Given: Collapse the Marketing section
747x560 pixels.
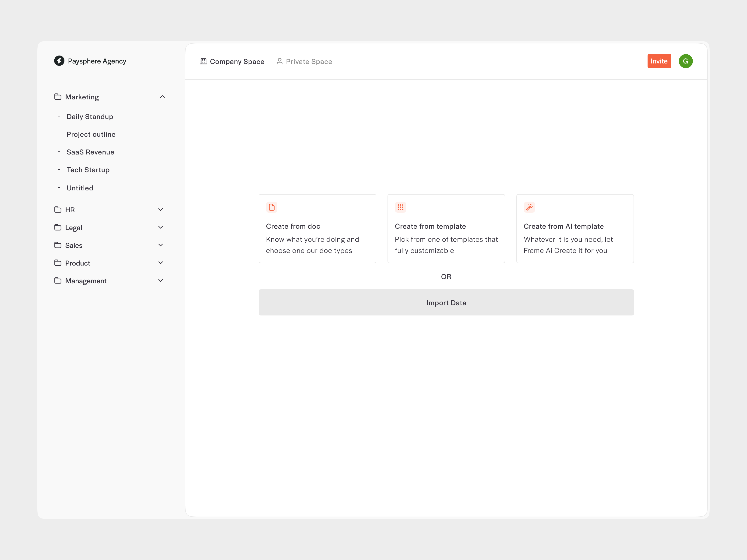Looking at the screenshot, I should 162,97.
